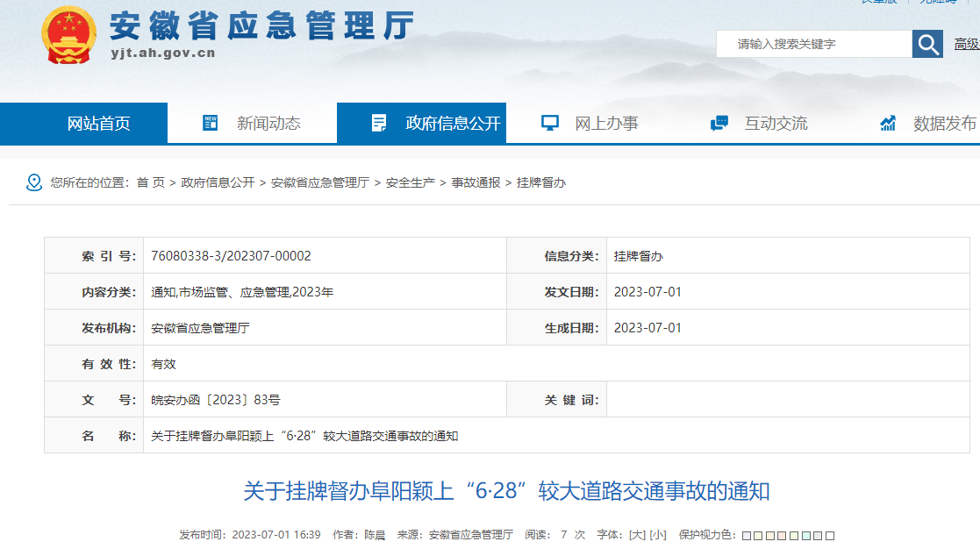This screenshot has height=556, width=980.
Task: Click the 网上办事 monitor icon
Action: (x=550, y=123)
